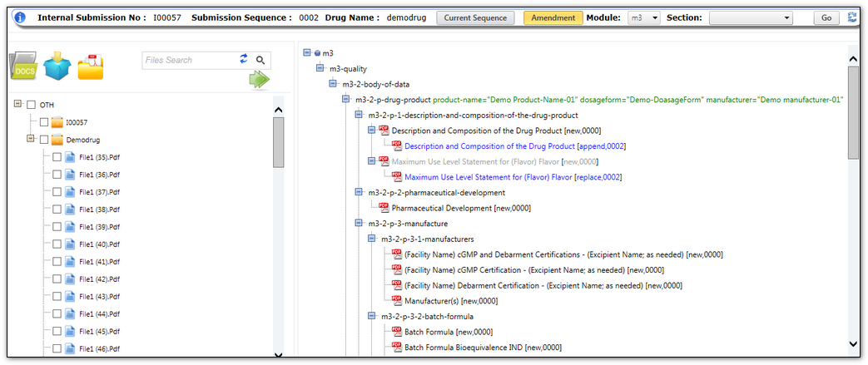Viewport: 868px width, 365px height.
Task: Click the yellow PDF folder icon
Action: click(x=90, y=66)
